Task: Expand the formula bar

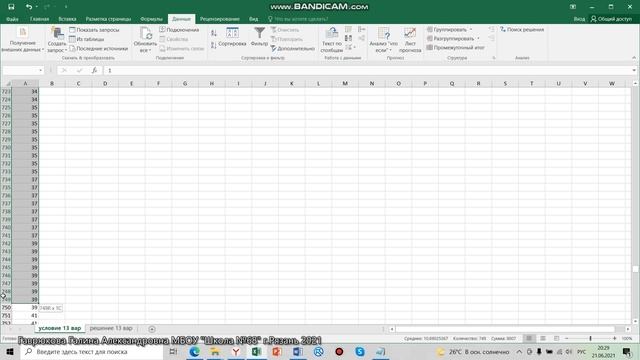Action: click(x=634, y=70)
